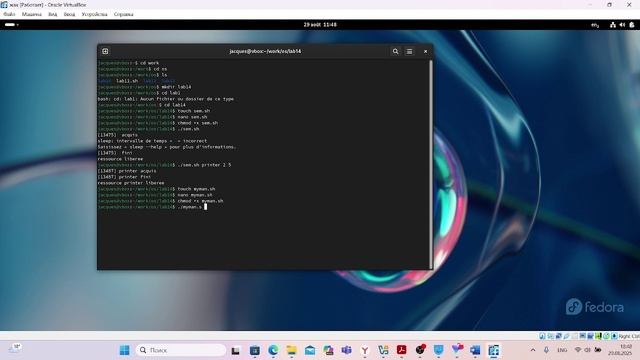Open Yandex browser from the taskbar
640x360 pixels.
tap(365, 350)
